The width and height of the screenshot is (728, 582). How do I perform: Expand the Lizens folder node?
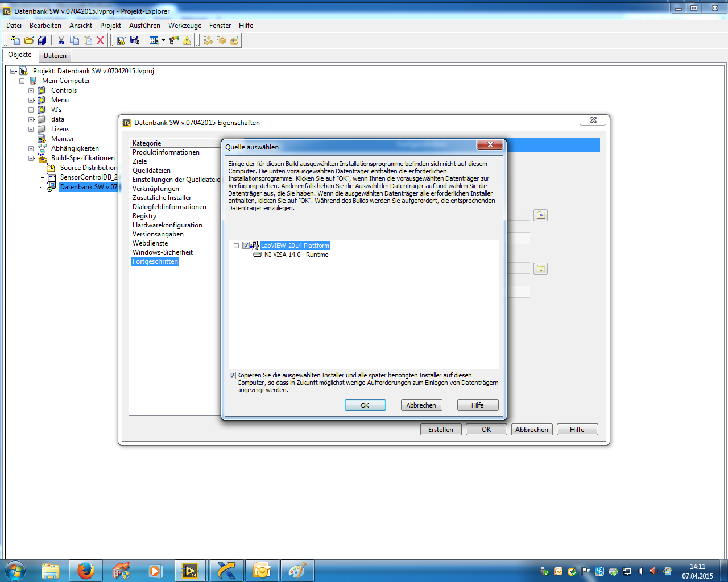(x=31, y=129)
